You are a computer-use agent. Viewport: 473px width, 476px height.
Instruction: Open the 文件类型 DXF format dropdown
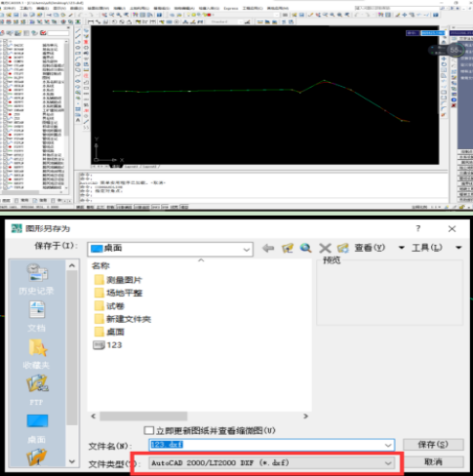coord(272,462)
